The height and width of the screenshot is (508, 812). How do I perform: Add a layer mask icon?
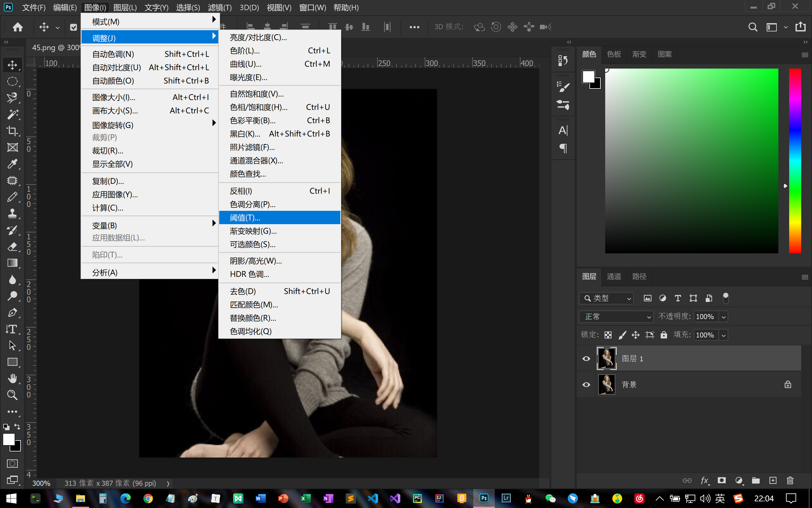coord(721,480)
